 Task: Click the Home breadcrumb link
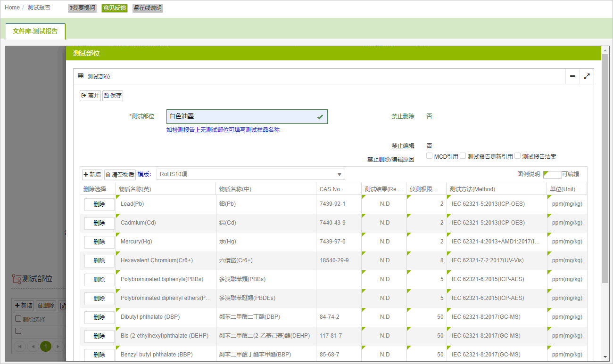tap(12, 8)
